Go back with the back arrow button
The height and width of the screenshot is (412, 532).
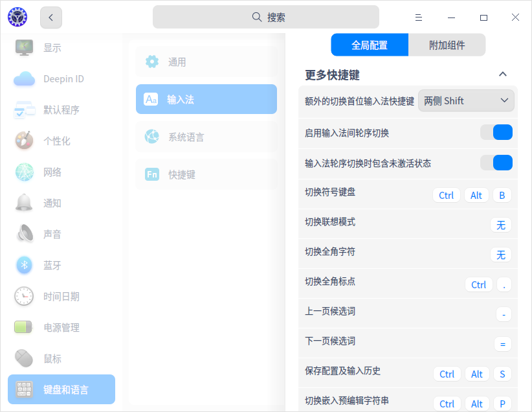tap(51, 17)
